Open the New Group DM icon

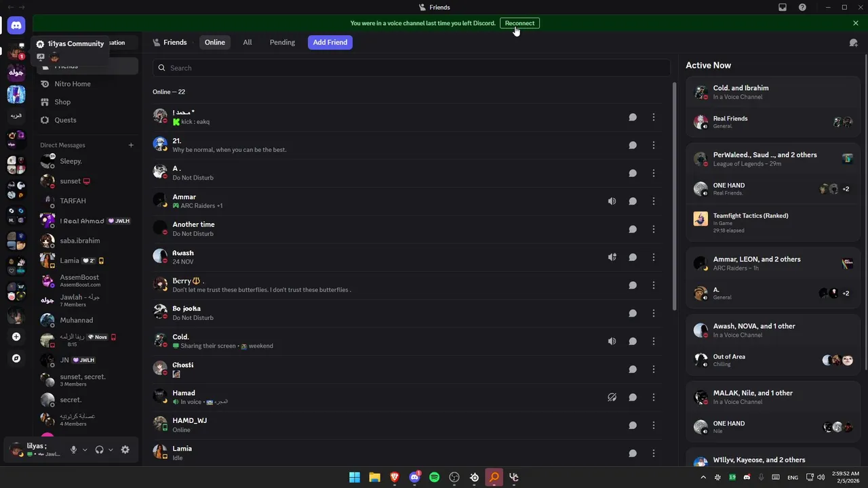click(853, 42)
